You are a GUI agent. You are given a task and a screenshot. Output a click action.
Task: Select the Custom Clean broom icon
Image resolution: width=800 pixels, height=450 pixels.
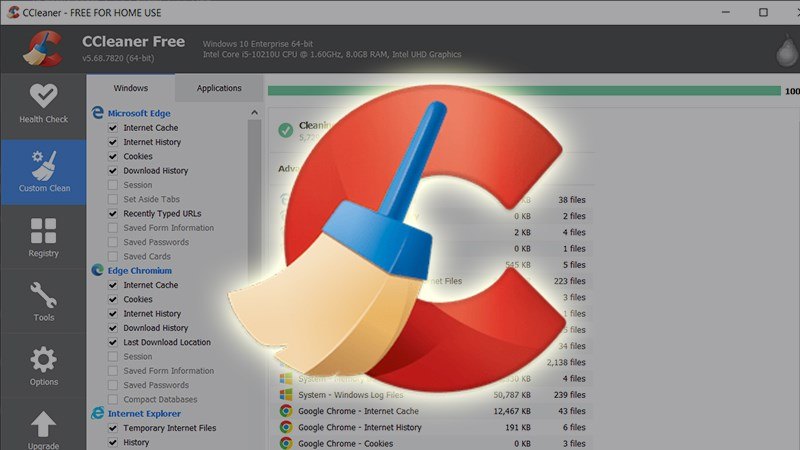44,171
